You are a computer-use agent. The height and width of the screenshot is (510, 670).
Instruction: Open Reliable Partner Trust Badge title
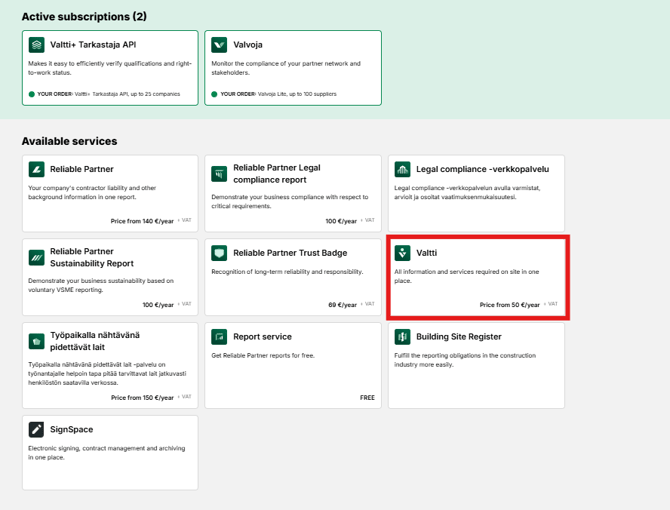290,253
